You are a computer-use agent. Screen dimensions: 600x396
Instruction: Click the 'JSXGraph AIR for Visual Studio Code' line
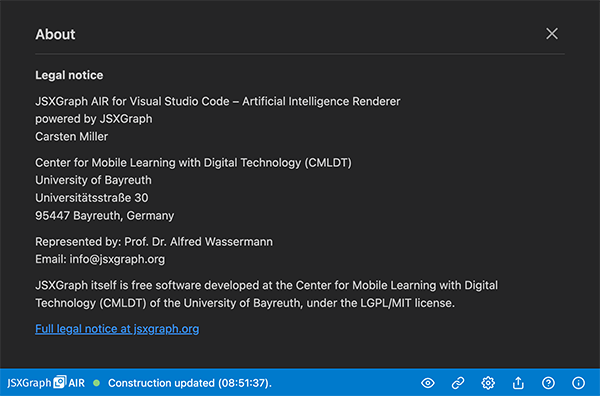(218, 101)
